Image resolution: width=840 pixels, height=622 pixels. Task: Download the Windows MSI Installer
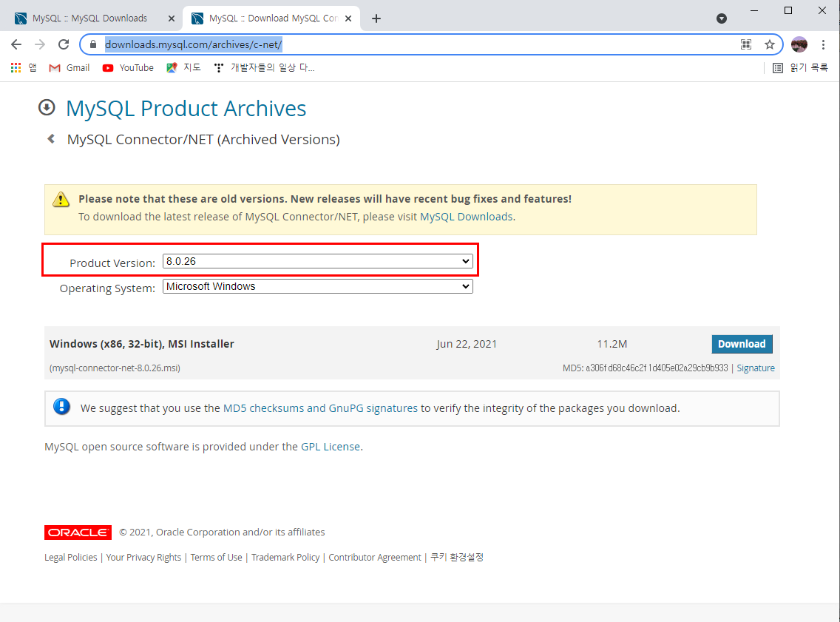742,344
